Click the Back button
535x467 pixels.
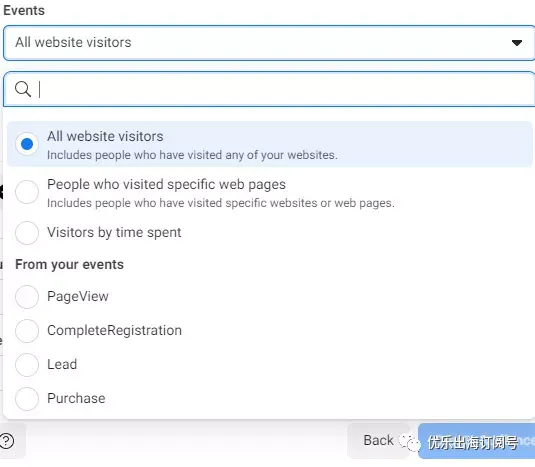378,440
